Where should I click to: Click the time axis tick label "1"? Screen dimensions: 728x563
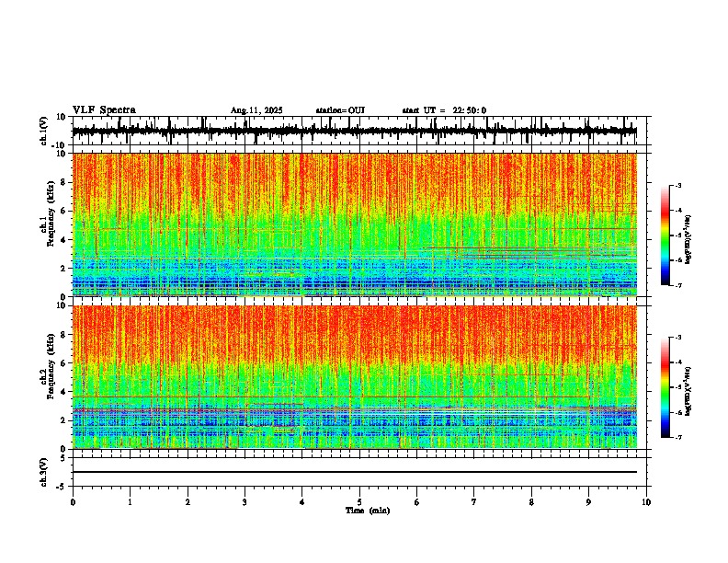pos(130,502)
